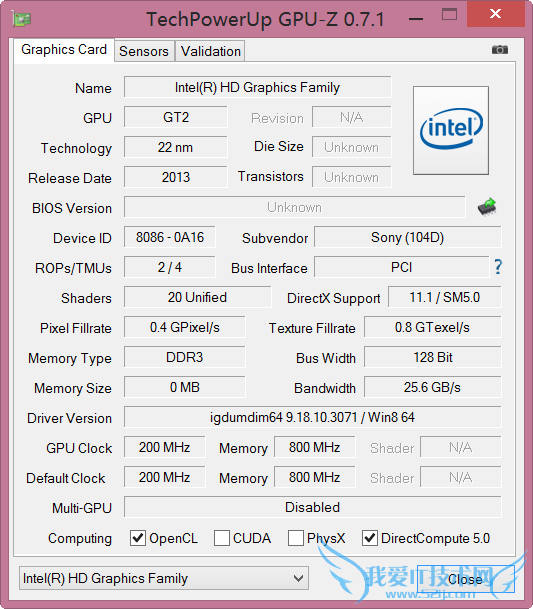Screen dimensions: 533x609
Task: Close the window with the red X
Action: click(496, 14)
